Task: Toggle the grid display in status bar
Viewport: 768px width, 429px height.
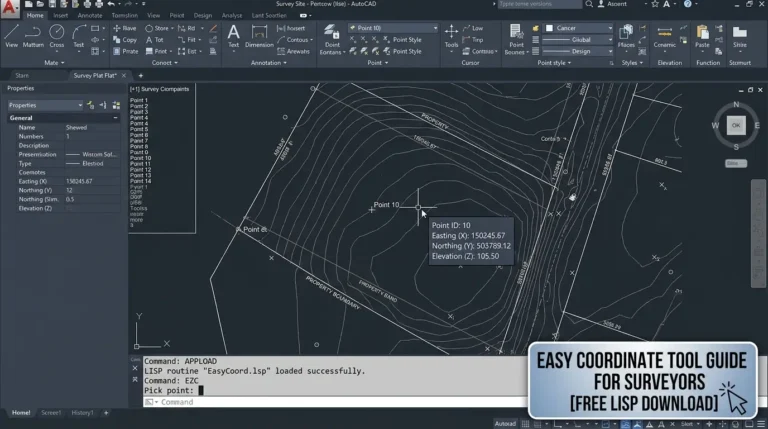Action: 525,424
